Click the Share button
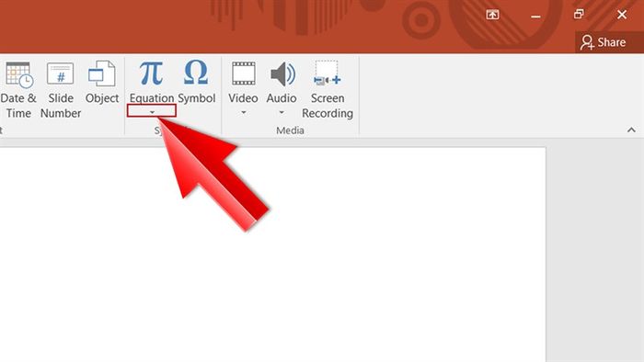Image resolution: width=644 pixels, height=362 pixels. pos(603,42)
